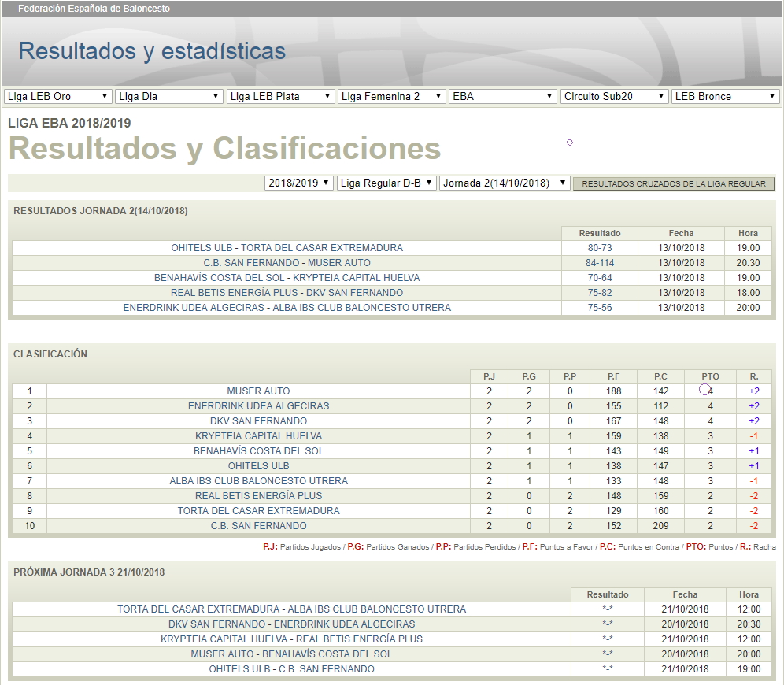Change the 2018/2019 season selector
The width and height of the screenshot is (784, 685).
coord(299,183)
